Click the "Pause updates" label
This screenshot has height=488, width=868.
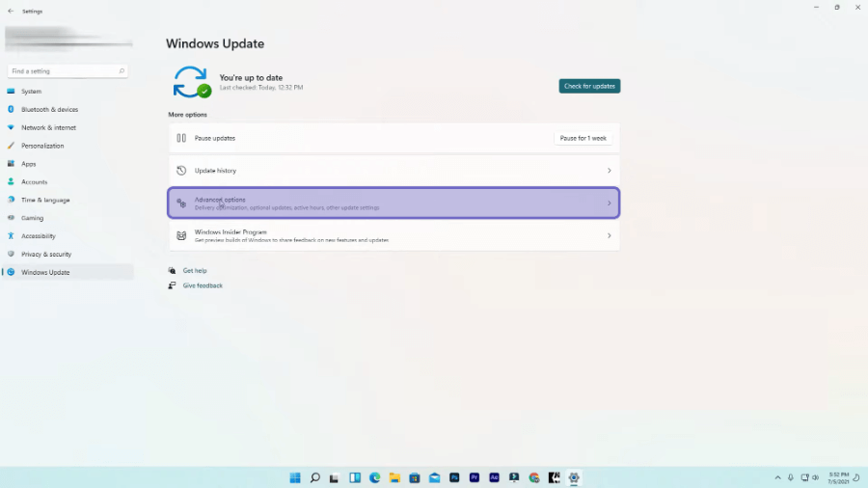click(215, 138)
